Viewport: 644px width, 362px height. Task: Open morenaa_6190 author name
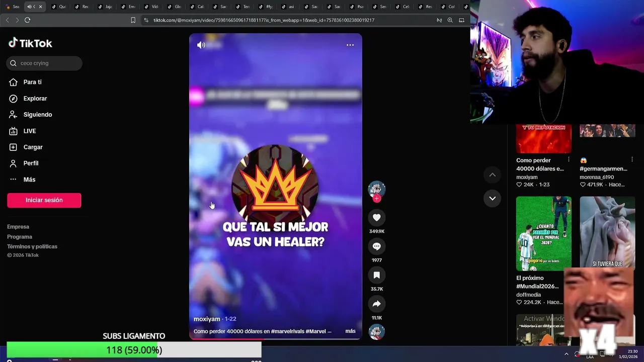click(597, 177)
